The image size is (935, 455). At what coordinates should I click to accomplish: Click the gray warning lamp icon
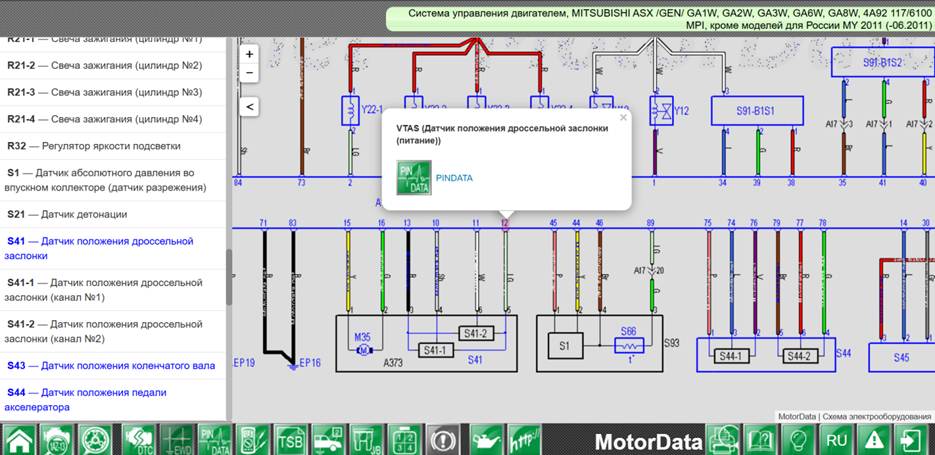[442, 441]
